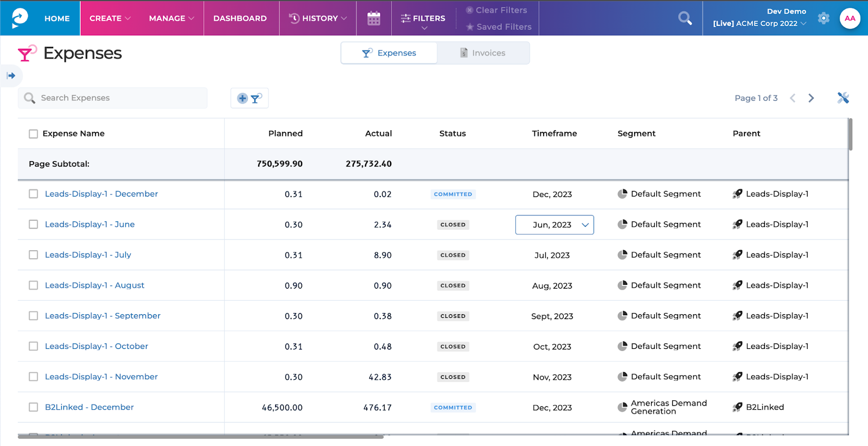This screenshot has height=446, width=868.
Task: Open Saved Filters
Action: 499,27
